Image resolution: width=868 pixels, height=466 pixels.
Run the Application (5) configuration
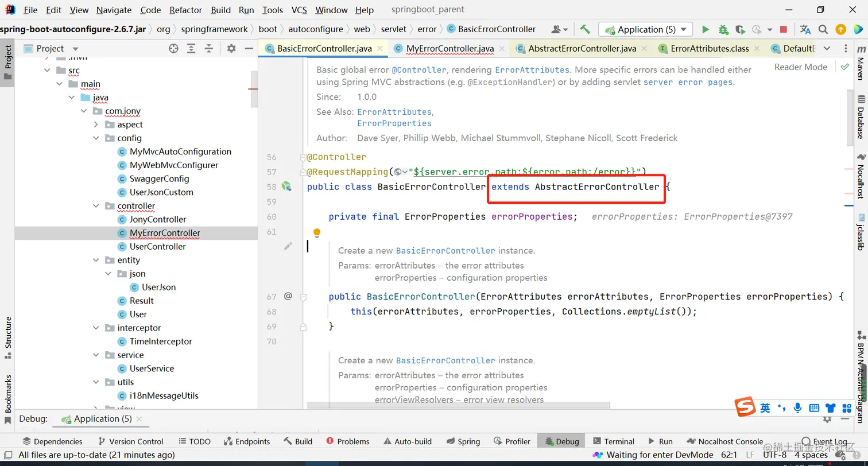click(x=706, y=29)
